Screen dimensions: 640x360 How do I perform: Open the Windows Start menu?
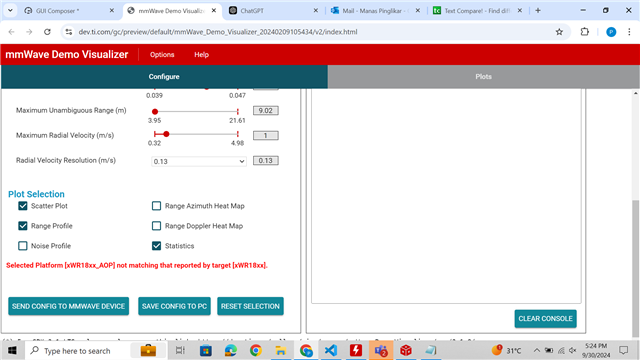[12, 350]
